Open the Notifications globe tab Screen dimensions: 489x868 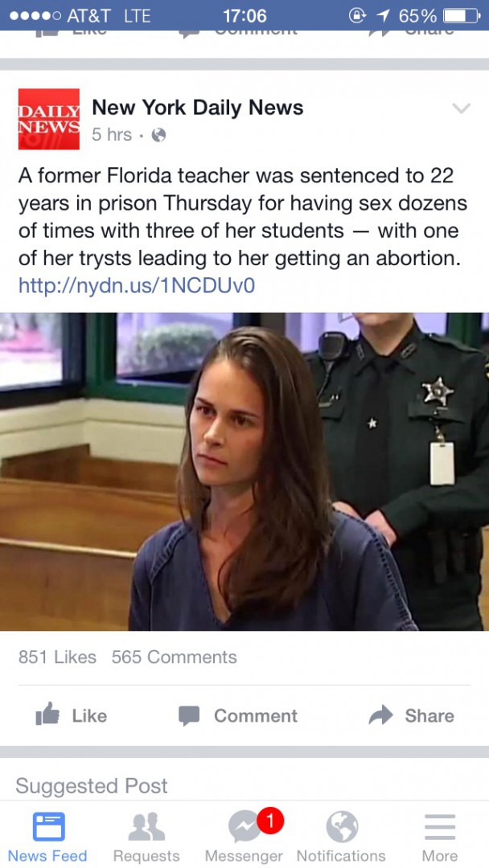click(341, 837)
